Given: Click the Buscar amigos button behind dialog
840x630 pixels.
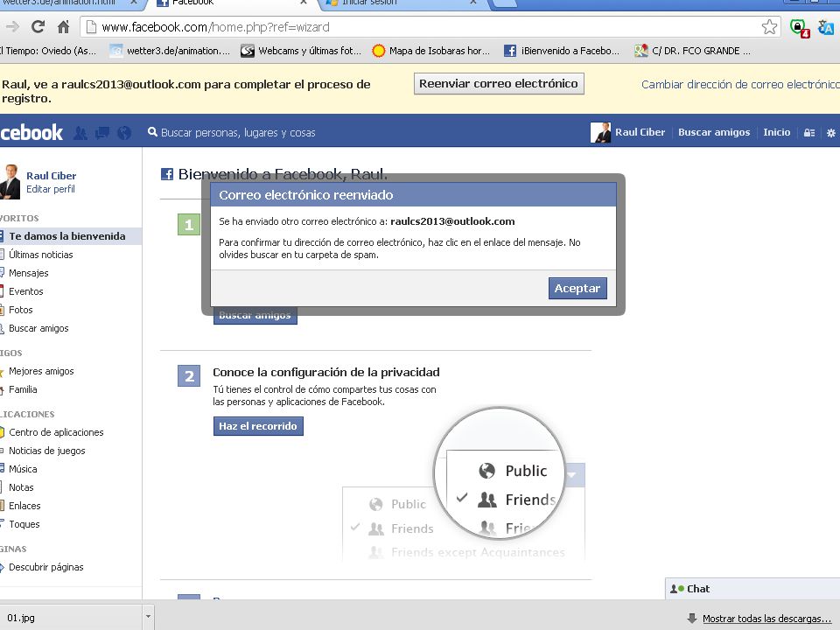Looking at the screenshot, I should pos(255,316).
